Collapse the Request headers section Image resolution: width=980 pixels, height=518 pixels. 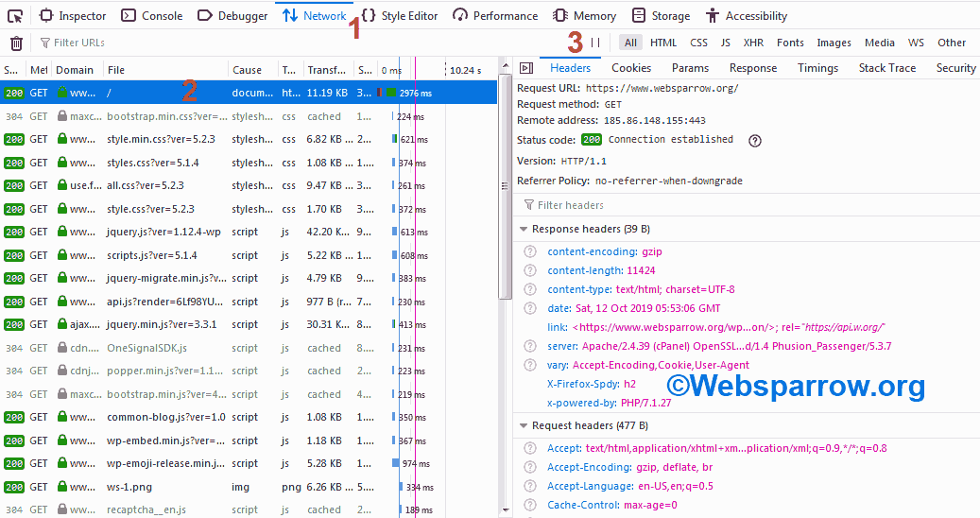pyautogui.click(x=524, y=426)
